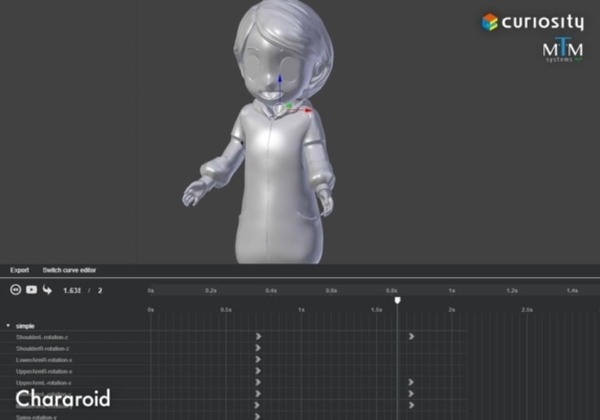
Task: Open the Export menu
Action: [x=19, y=270]
